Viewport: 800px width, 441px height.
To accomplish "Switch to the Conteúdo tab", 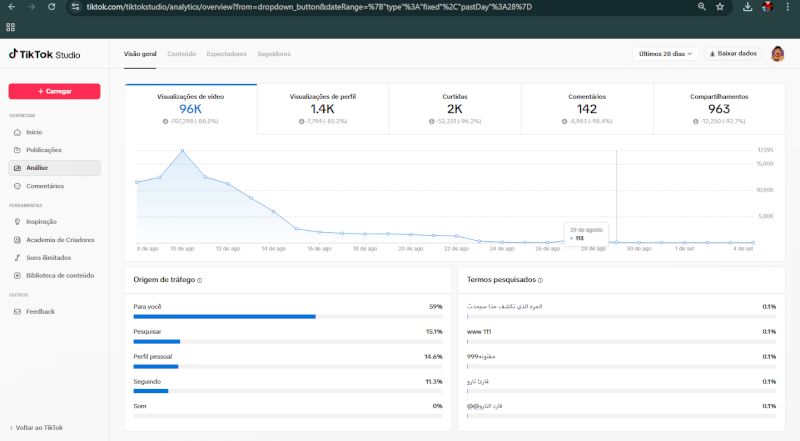I will point(181,53).
